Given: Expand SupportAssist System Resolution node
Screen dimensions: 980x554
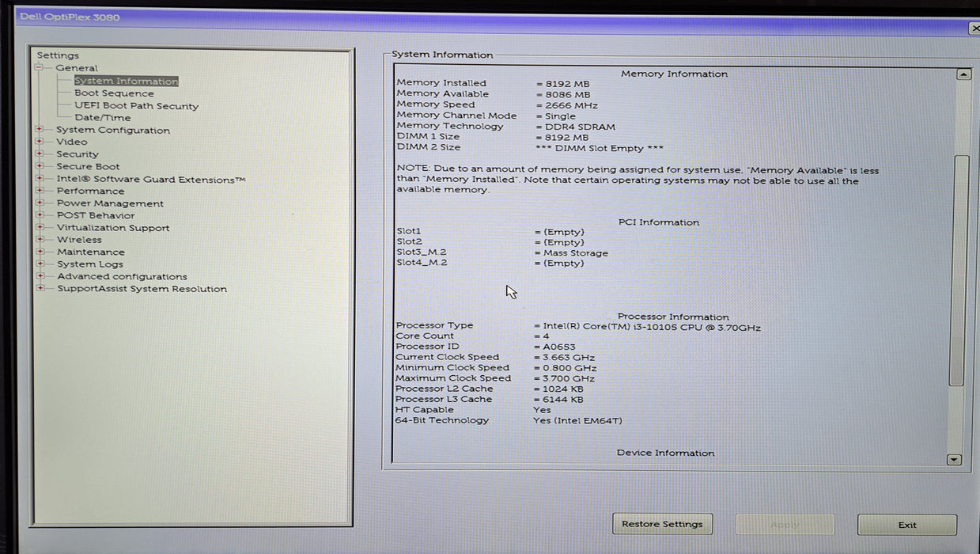Looking at the screenshot, I should (40, 289).
